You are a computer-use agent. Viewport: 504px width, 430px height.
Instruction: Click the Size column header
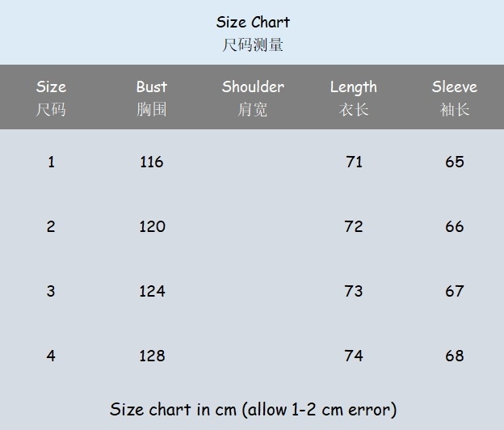(51, 87)
